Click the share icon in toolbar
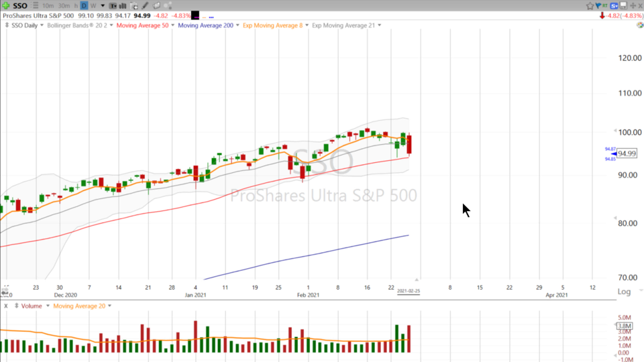This screenshot has height=362, width=644. 168,6
